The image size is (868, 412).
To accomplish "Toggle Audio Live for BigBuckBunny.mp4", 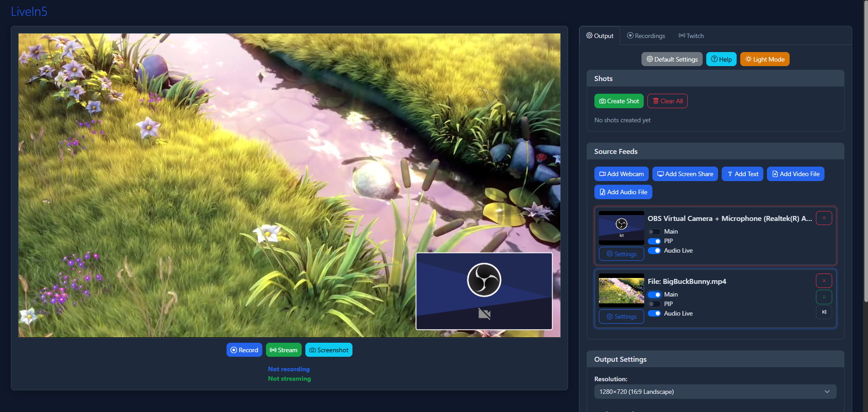I will pyautogui.click(x=654, y=314).
